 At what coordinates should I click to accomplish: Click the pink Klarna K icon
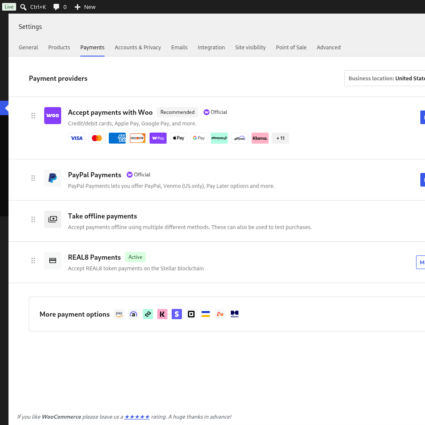[162, 314]
